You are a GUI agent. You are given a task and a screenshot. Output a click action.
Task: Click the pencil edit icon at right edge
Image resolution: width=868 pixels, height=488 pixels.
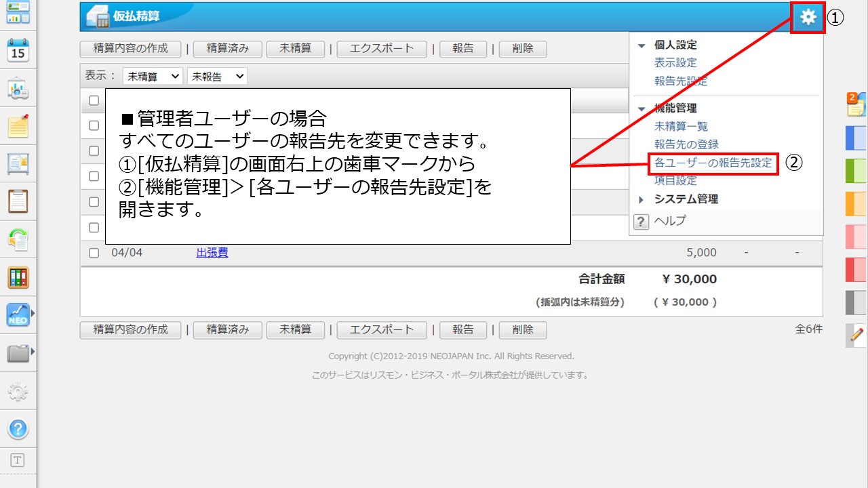click(856, 335)
